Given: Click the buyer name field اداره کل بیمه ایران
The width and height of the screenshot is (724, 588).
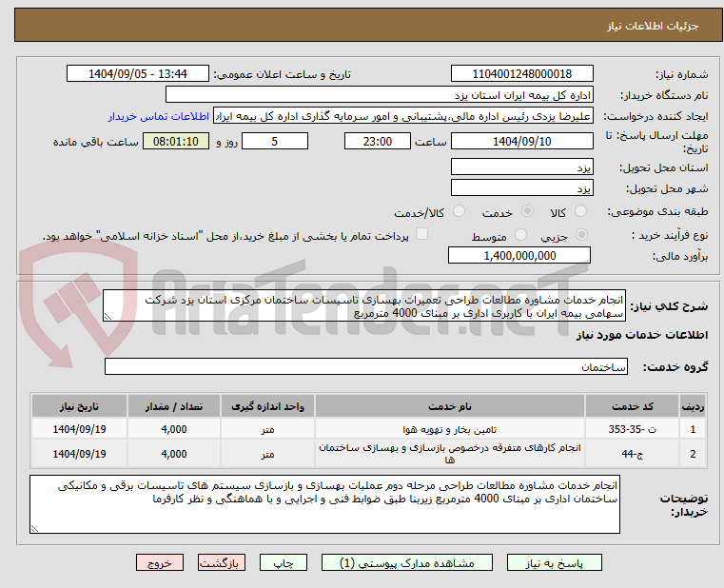Looking at the screenshot, I should [380, 95].
